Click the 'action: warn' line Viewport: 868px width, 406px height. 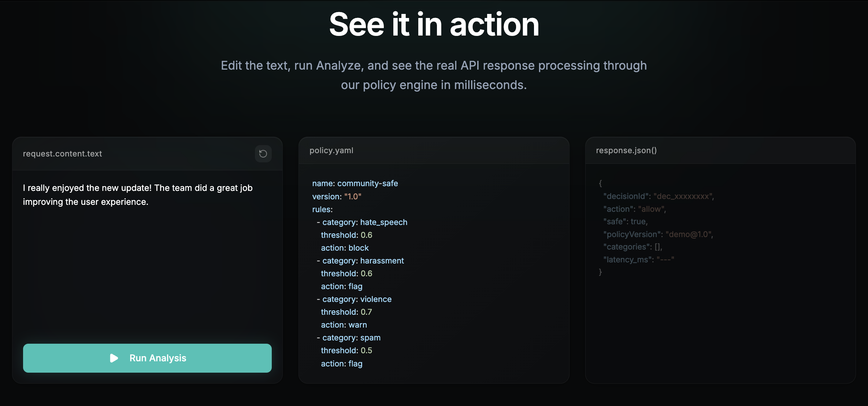[x=344, y=325]
